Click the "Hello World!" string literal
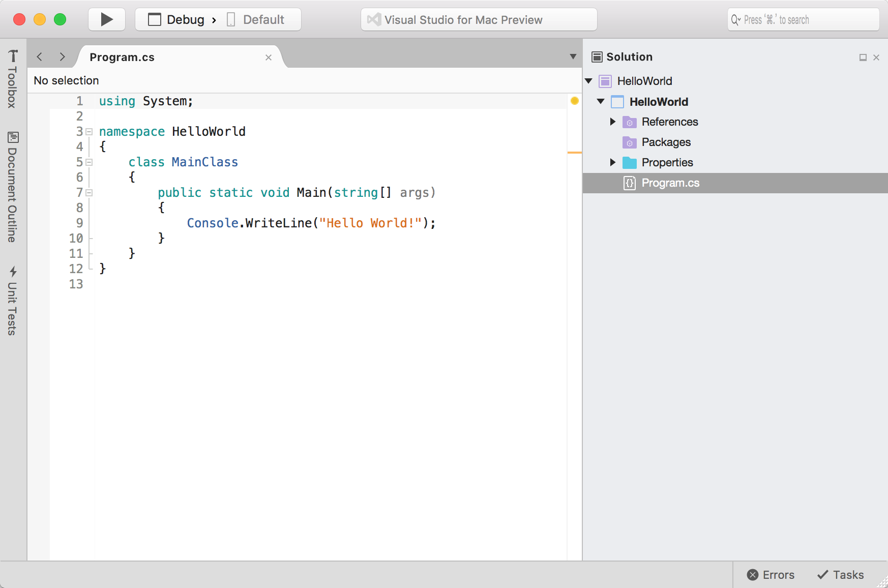888x588 pixels. pos(370,223)
